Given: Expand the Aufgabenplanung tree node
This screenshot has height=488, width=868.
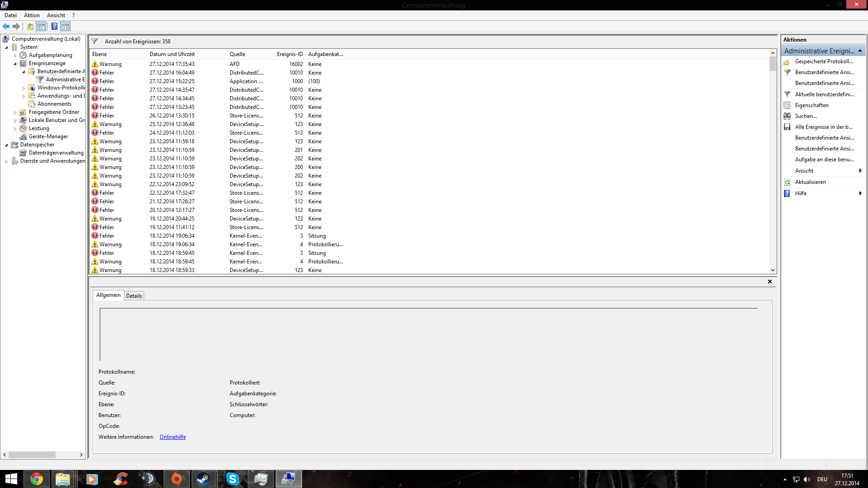Looking at the screenshot, I should [x=15, y=56].
